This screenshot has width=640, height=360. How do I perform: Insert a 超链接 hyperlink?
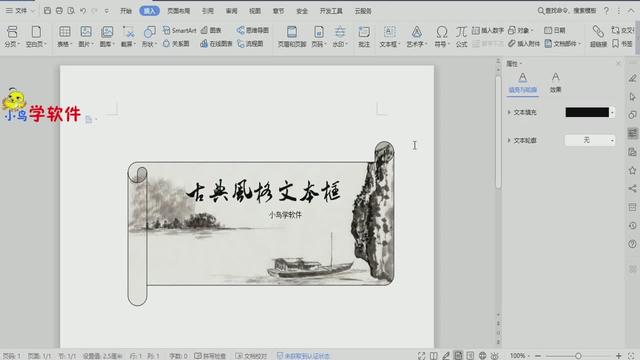click(x=598, y=36)
